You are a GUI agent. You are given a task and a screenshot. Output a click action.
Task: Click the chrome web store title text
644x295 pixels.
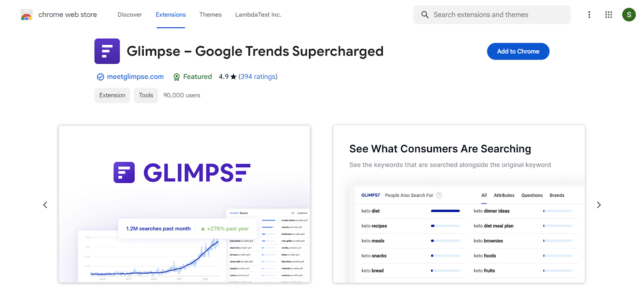coord(68,15)
